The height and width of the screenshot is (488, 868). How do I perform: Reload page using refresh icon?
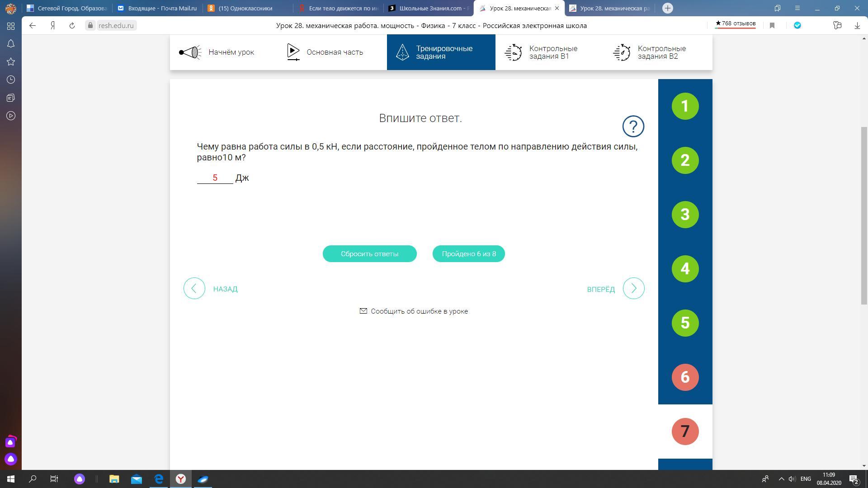coord(72,26)
